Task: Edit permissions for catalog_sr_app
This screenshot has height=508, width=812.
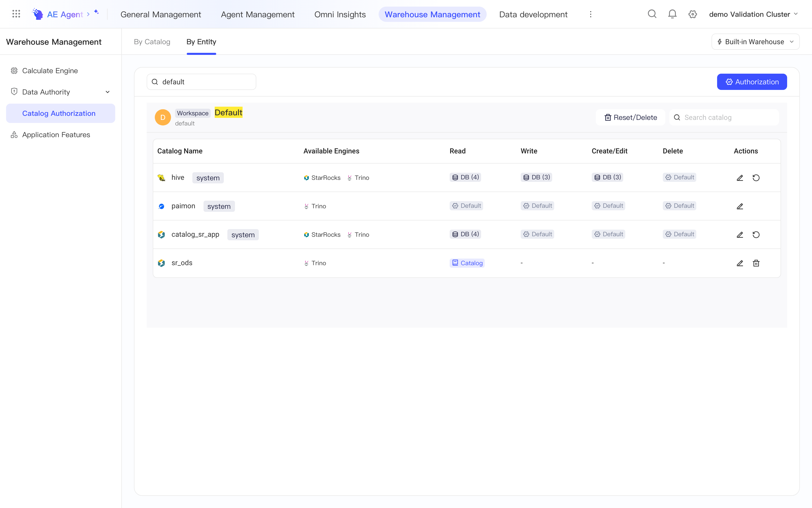Action: pos(740,234)
